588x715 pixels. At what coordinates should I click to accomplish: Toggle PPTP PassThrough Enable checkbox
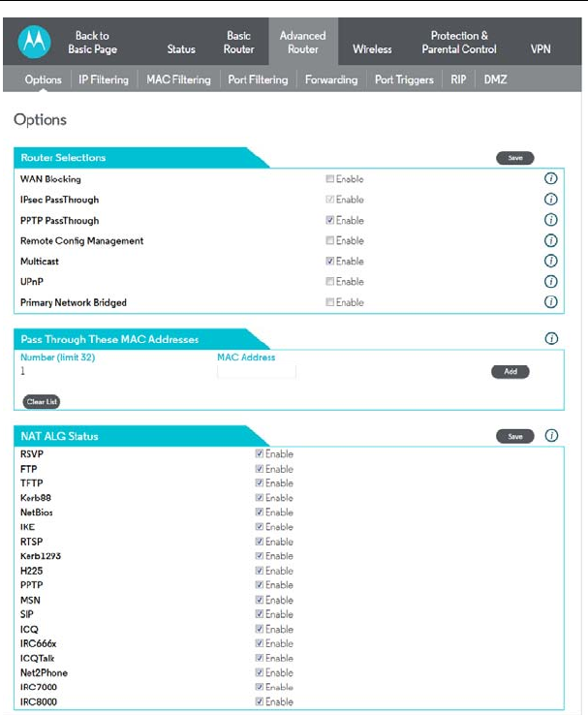pyautogui.click(x=329, y=220)
